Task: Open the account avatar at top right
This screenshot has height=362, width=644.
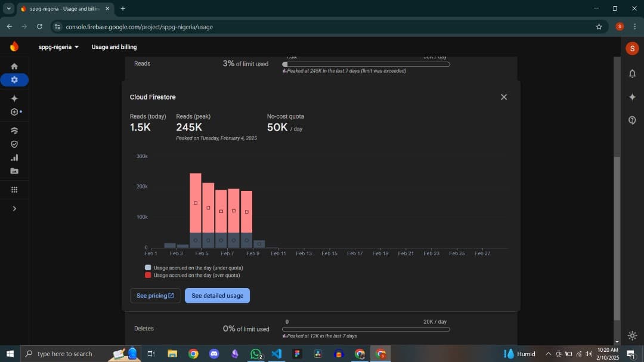Action: click(x=632, y=48)
